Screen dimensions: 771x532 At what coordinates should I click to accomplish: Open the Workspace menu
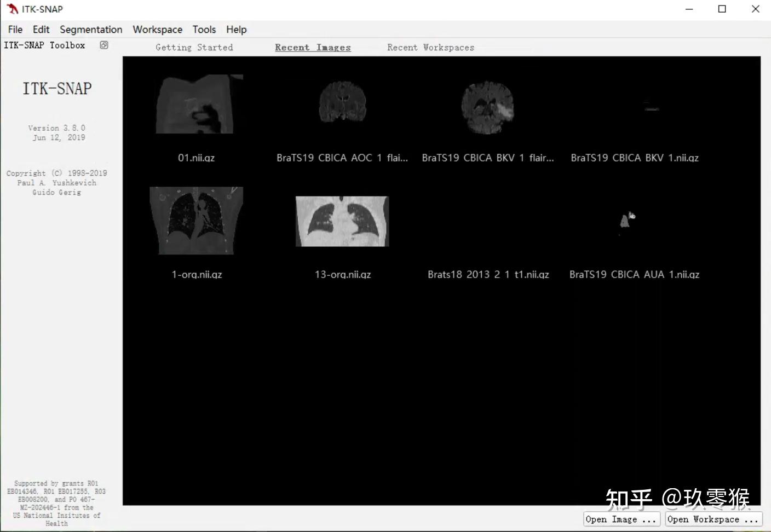tap(158, 30)
